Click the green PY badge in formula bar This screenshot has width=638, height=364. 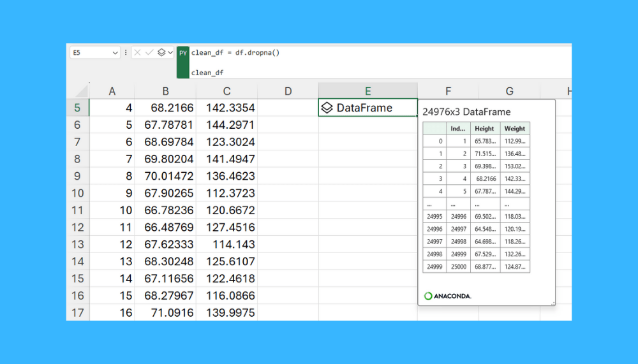click(x=183, y=62)
